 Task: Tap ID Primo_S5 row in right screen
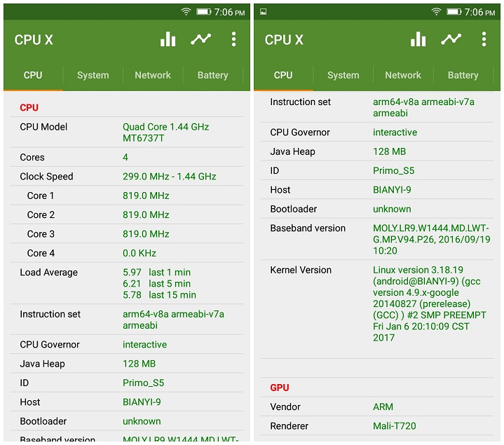(x=377, y=170)
